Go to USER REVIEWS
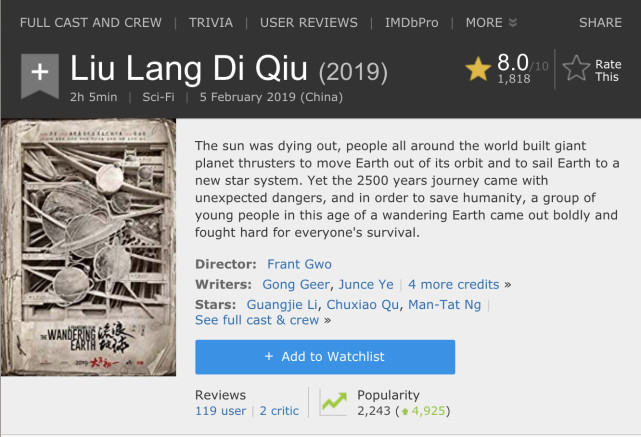The width and height of the screenshot is (641, 437). [x=309, y=22]
